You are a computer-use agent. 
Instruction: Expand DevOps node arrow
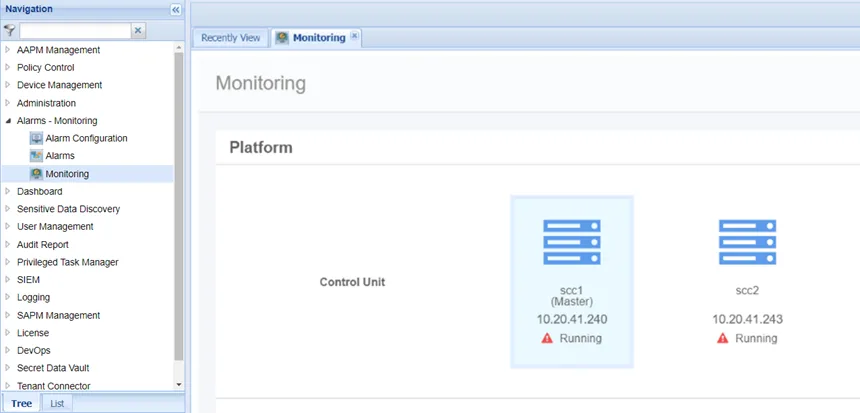(8, 350)
